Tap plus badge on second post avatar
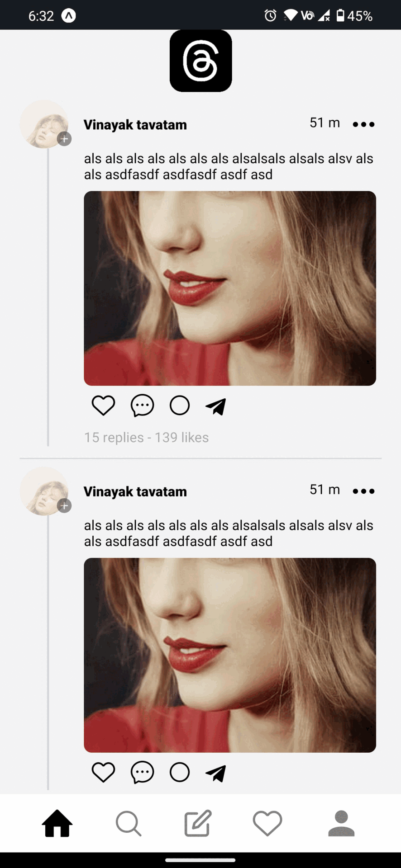 [x=64, y=505]
